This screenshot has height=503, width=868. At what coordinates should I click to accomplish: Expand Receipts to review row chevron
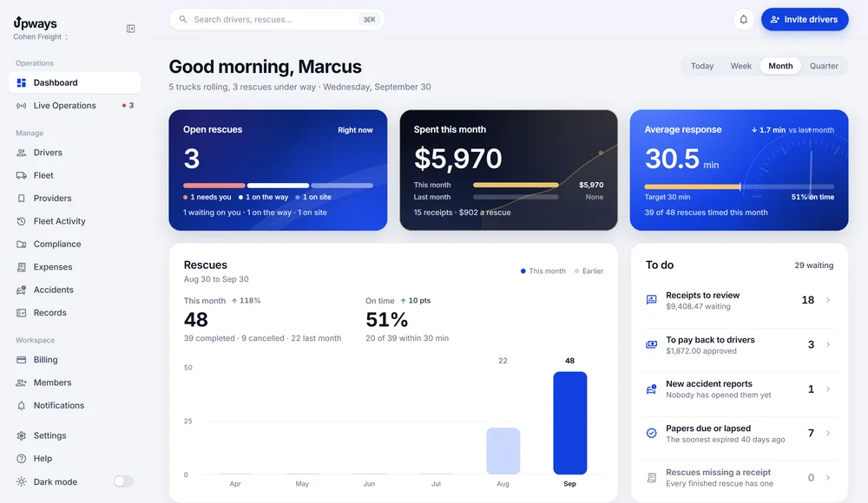pyautogui.click(x=828, y=300)
